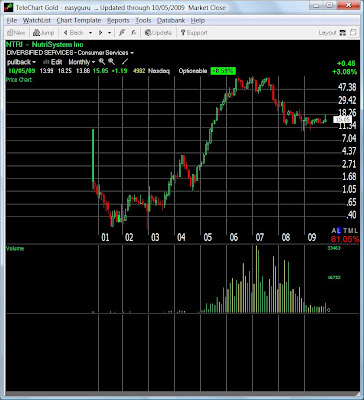Open the Chart Template menu
Screen dimensions: 364x400
(x=79, y=20)
